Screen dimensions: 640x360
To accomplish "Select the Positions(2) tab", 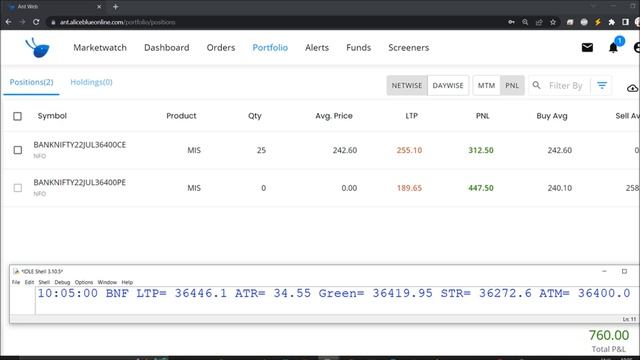I will 31,82.
